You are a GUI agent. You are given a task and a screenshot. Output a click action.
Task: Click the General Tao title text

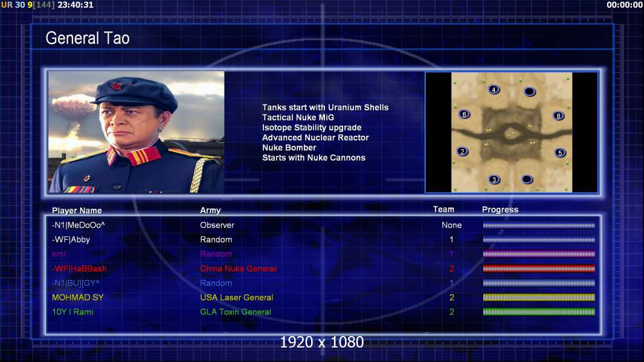point(88,38)
